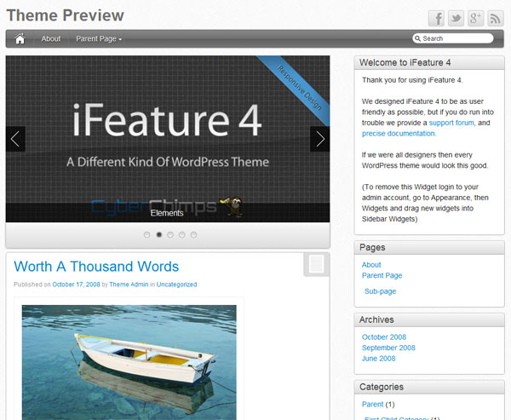Click the Archives widget heading

tap(376, 319)
